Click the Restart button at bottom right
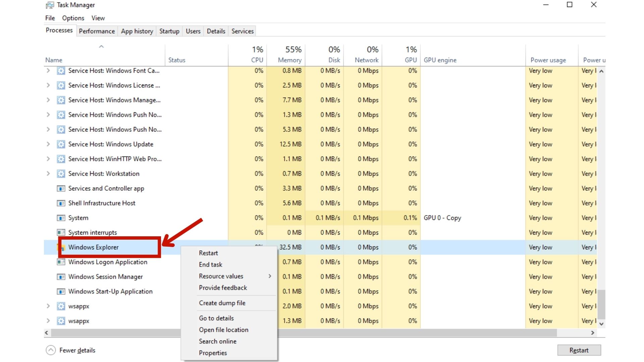This screenshot has width=644, height=362. pos(579,350)
